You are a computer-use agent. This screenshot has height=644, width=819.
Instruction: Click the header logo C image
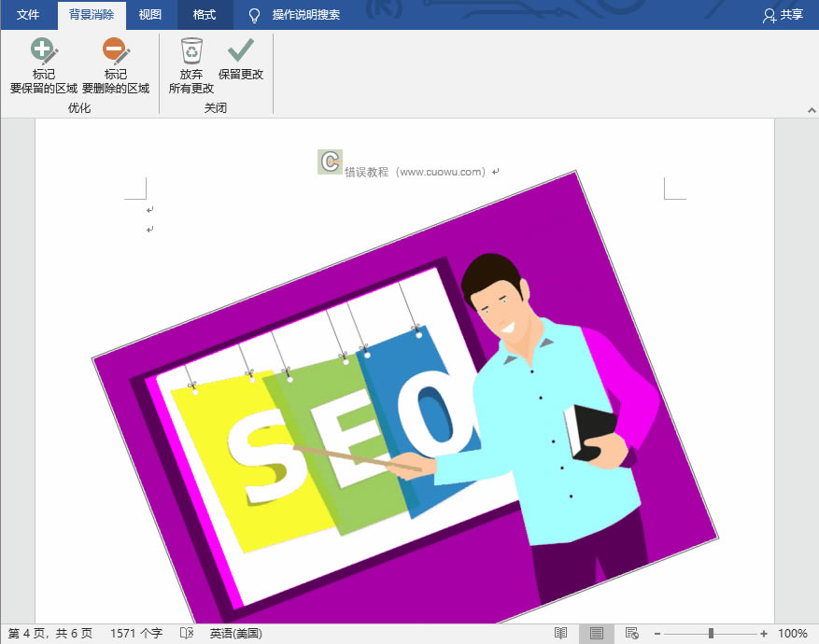(x=330, y=161)
